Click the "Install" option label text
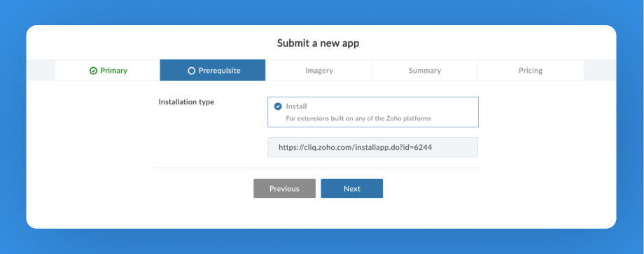This screenshot has height=254, width=644. pos(297,106)
